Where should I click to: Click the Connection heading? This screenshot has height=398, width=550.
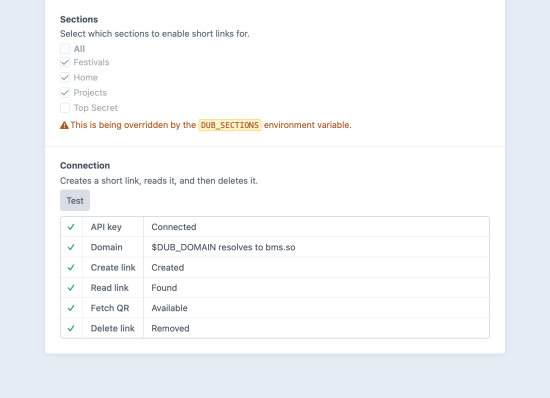pos(85,166)
